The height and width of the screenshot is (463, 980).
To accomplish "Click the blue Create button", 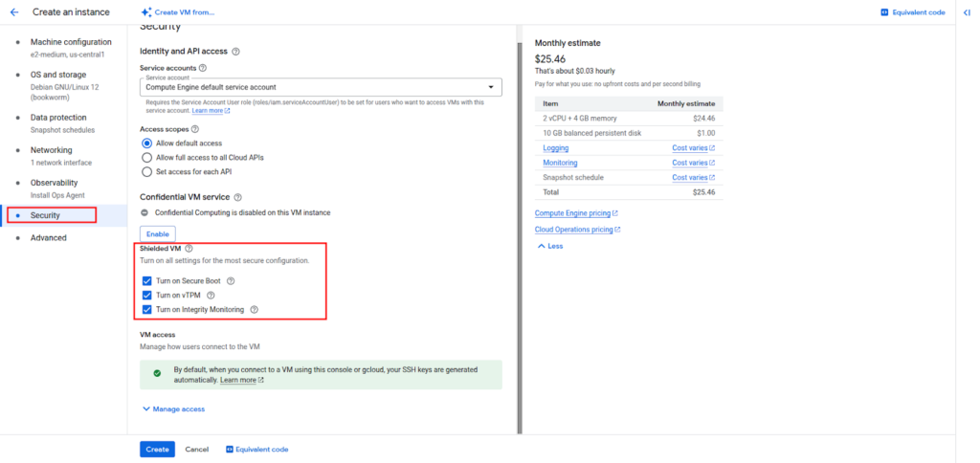I will (158, 450).
